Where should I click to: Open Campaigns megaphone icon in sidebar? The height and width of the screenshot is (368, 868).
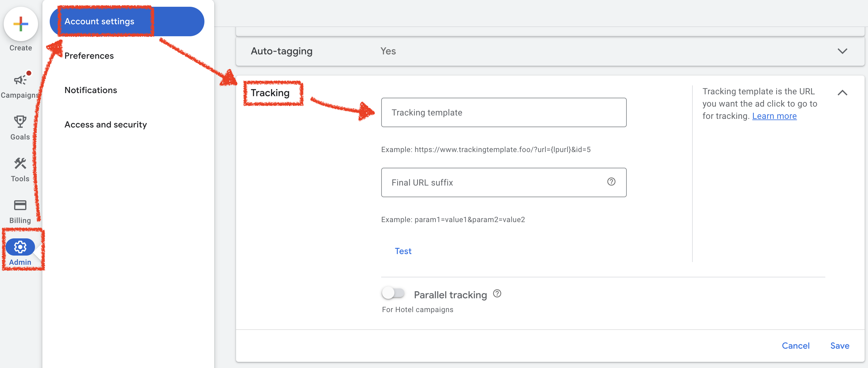[20, 80]
